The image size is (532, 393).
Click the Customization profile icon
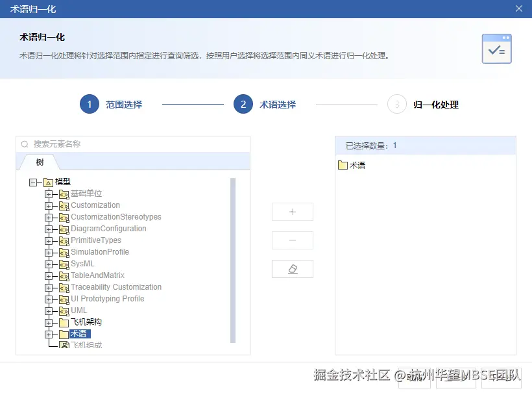(x=64, y=206)
